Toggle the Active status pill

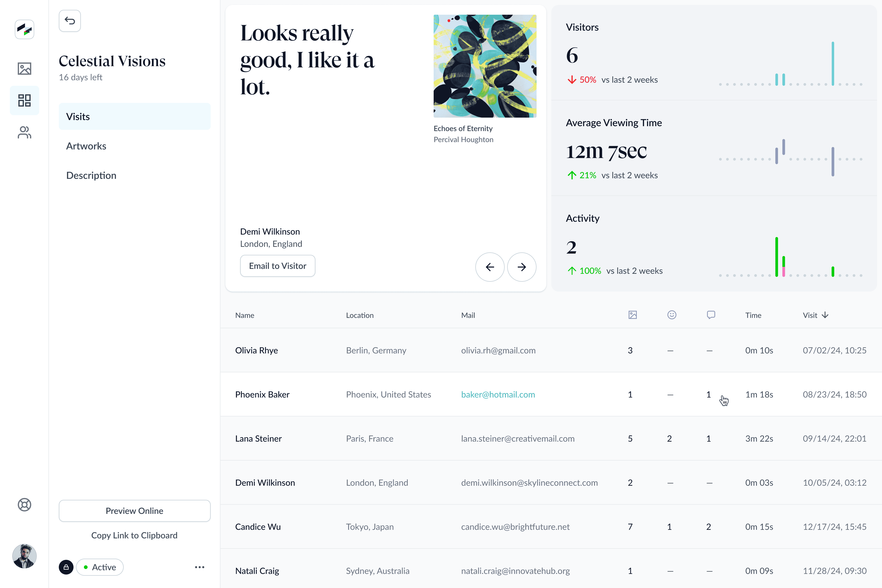(x=100, y=567)
